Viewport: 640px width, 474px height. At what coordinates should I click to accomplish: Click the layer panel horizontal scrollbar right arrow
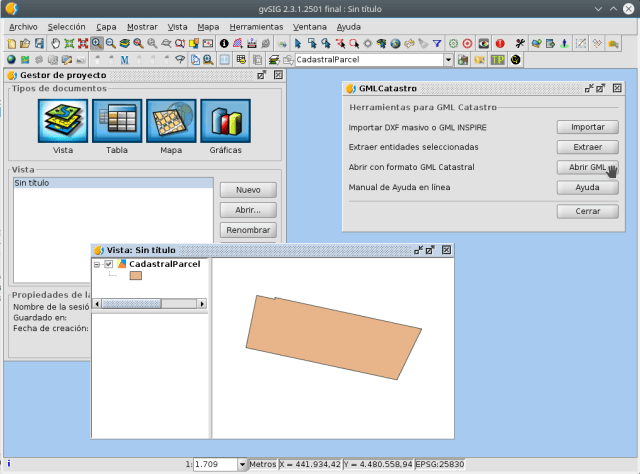(x=201, y=303)
